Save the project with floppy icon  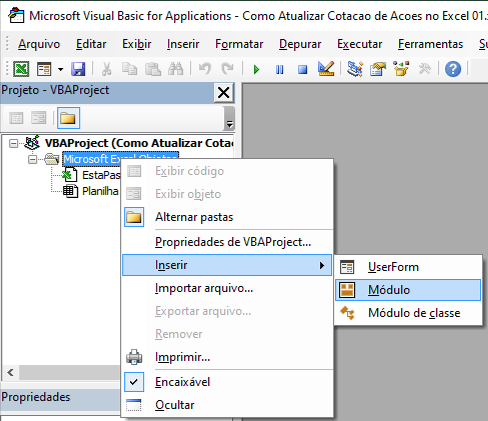78,69
